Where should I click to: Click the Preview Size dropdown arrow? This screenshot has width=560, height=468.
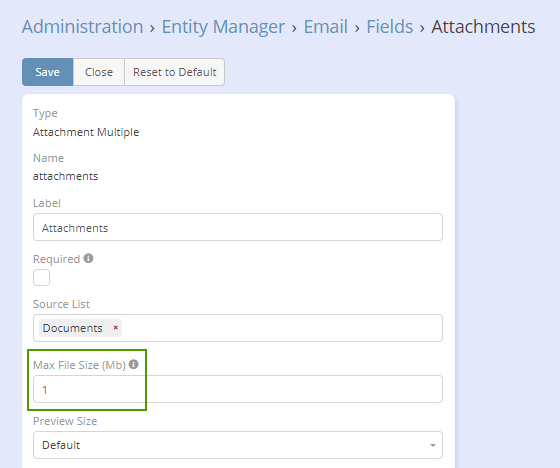pos(432,445)
